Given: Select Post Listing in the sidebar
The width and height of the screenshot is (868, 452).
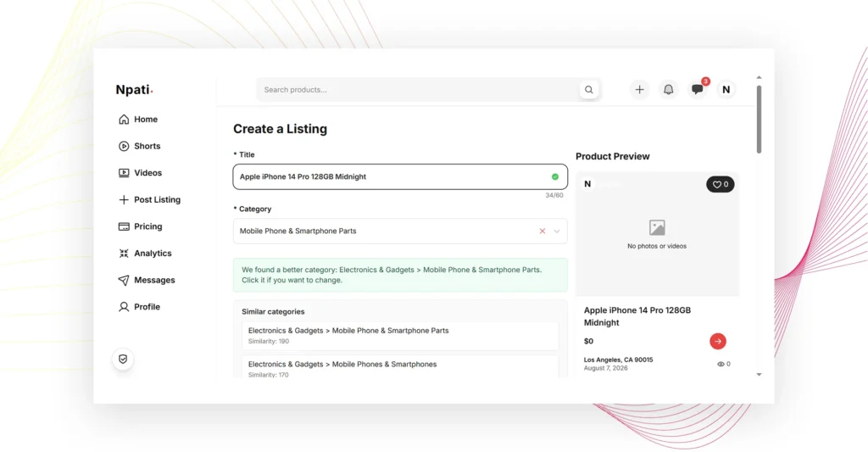Looking at the screenshot, I should click(x=149, y=199).
